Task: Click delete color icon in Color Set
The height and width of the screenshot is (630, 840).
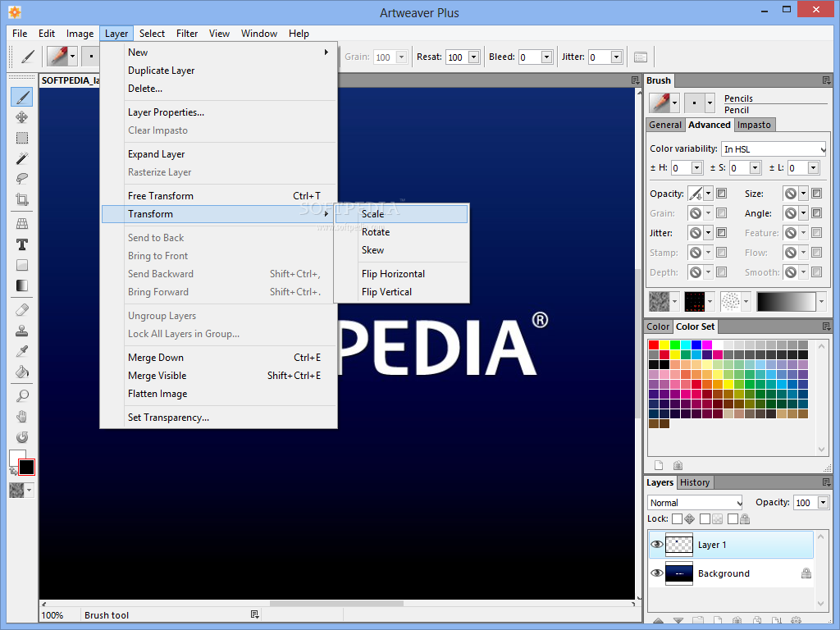Action: (x=678, y=465)
